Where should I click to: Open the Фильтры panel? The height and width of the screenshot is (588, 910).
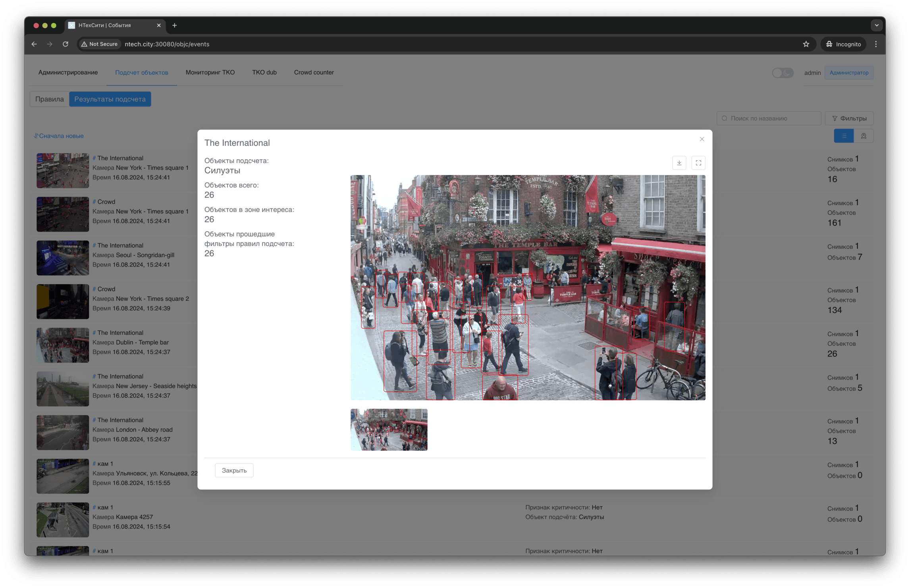click(x=849, y=118)
